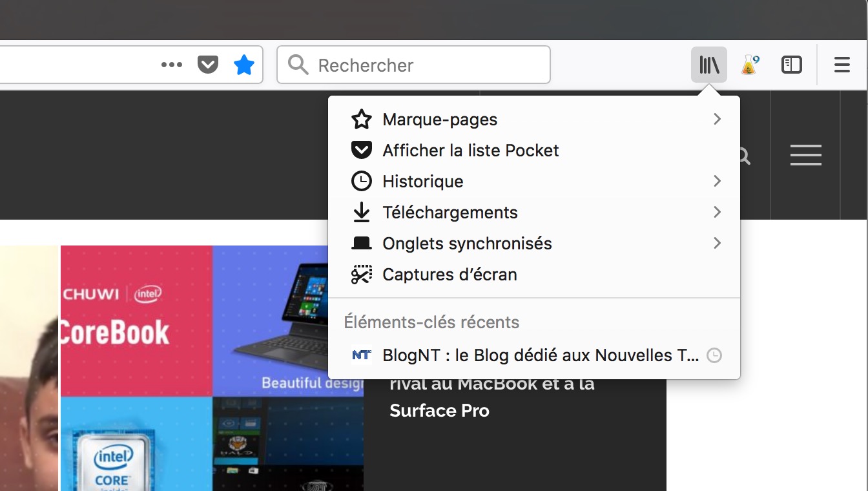The height and width of the screenshot is (491, 868).
Task: Click the blue bookmark star icon
Action: click(x=243, y=65)
